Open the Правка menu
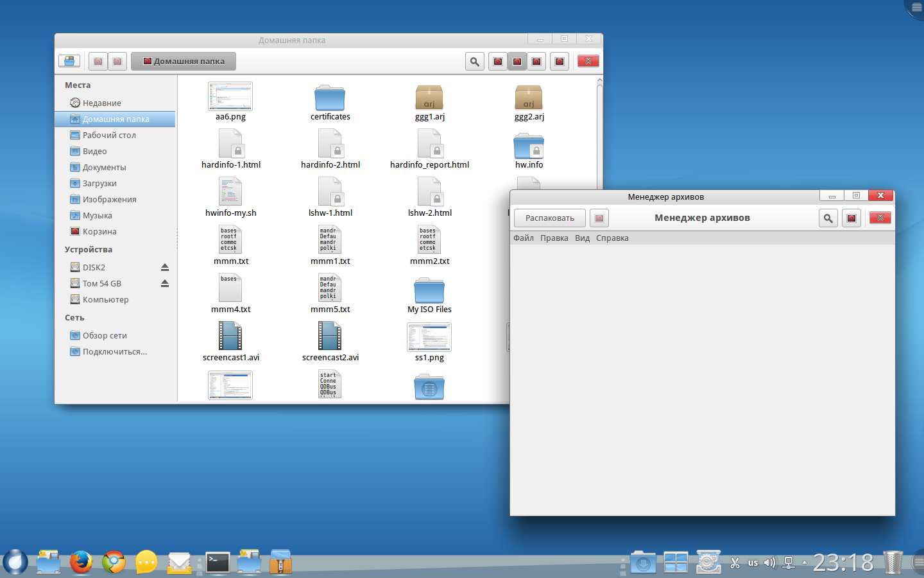The height and width of the screenshot is (578, 924). coord(554,238)
